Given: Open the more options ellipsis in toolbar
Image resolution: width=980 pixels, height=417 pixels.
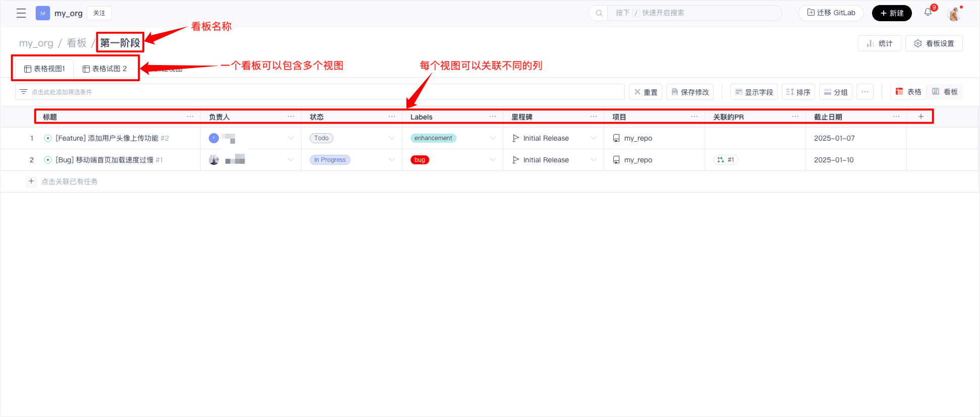Looking at the screenshot, I should pyautogui.click(x=864, y=92).
